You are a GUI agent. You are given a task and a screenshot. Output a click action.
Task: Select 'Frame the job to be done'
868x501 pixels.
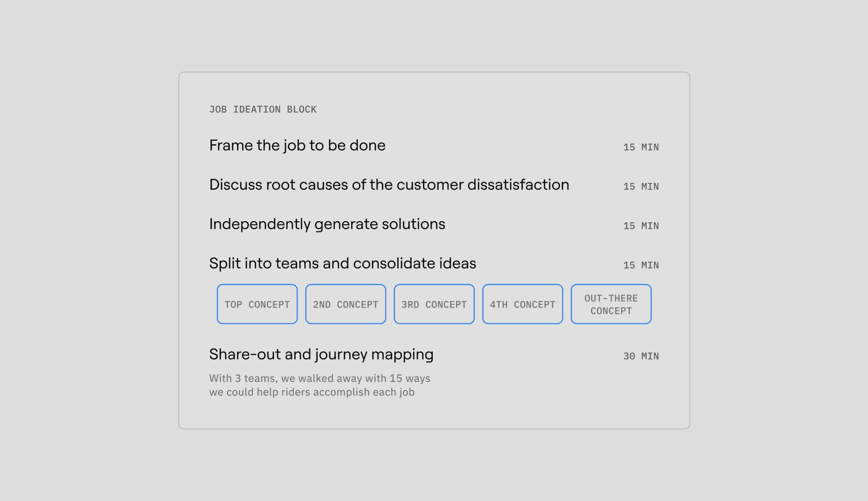point(297,146)
